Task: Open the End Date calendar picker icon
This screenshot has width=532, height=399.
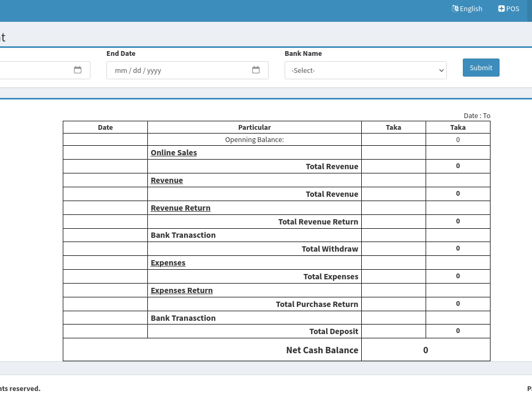Action: (256, 70)
